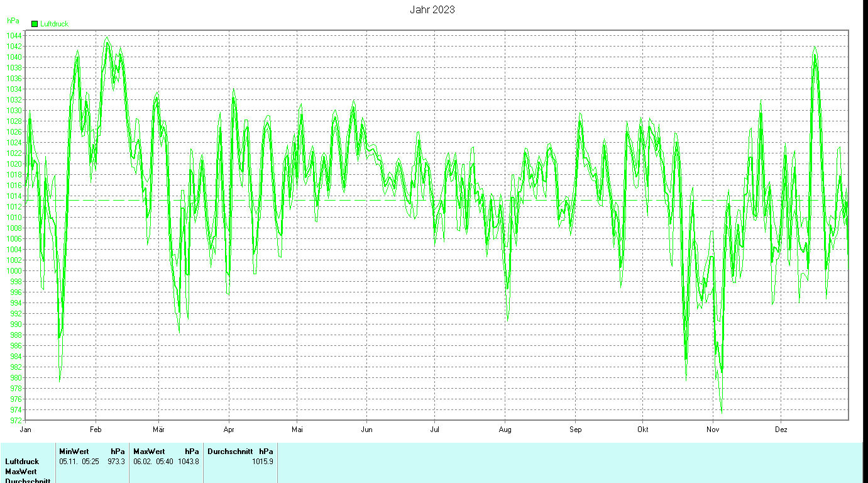Click the hPa unit label above the y-axis
The width and height of the screenshot is (868, 483).
(x=13, y=20)
